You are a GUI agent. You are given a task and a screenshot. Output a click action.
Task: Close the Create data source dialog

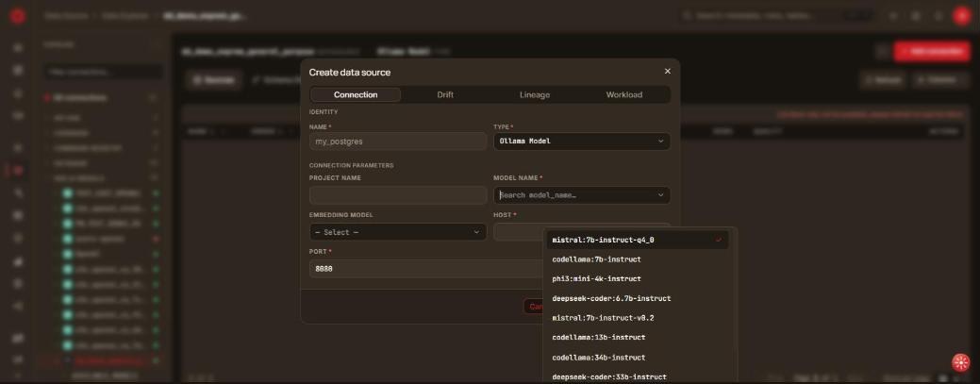click(x=667, y=72)
